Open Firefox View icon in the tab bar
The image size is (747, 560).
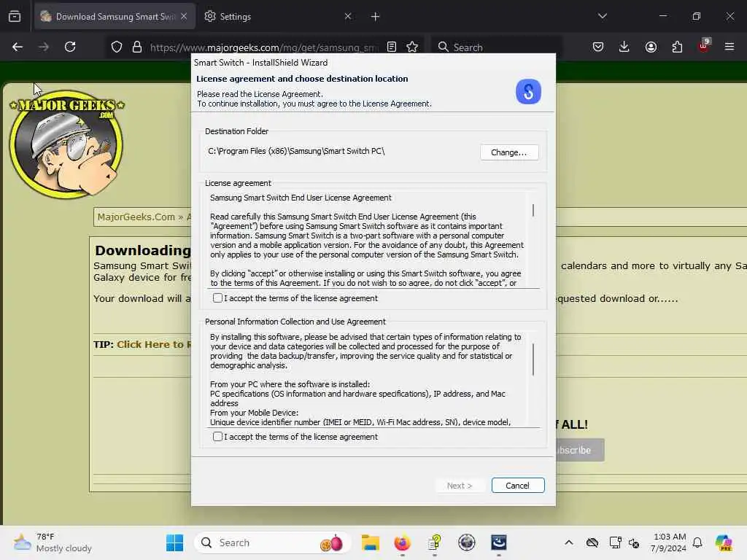click(x=15, y=17)
